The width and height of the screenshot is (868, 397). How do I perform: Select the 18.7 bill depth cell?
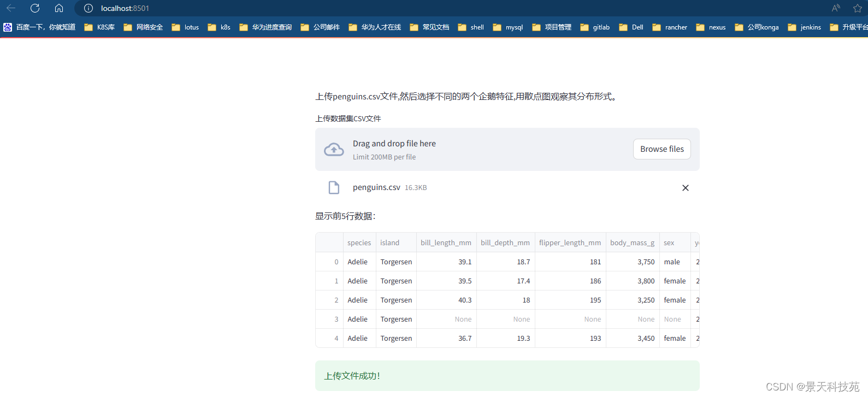point(505,262)
